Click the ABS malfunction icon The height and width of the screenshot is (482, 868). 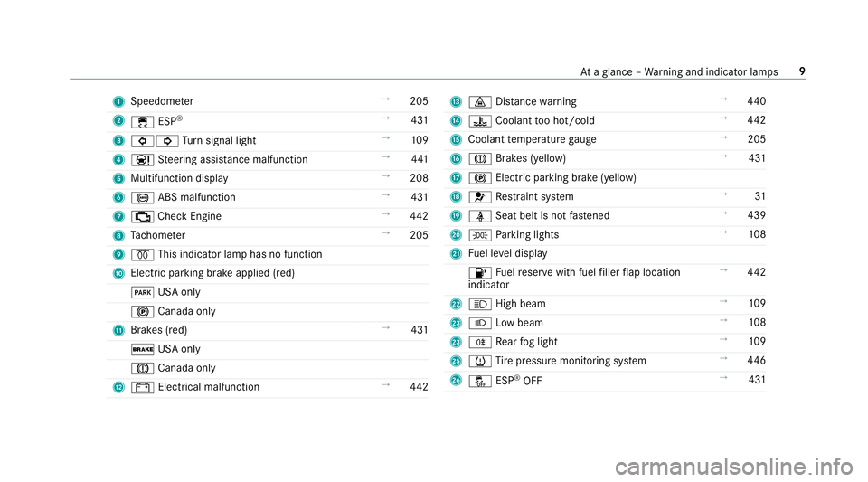point(142,197)
